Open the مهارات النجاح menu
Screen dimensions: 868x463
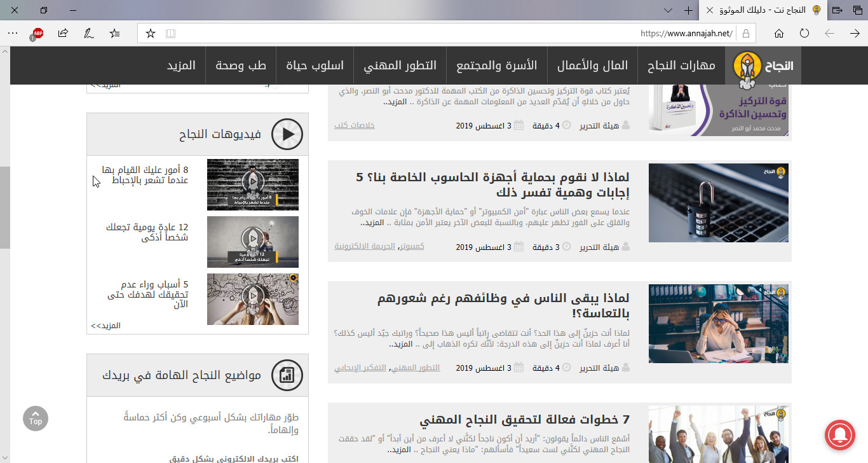tap(681, 66)
